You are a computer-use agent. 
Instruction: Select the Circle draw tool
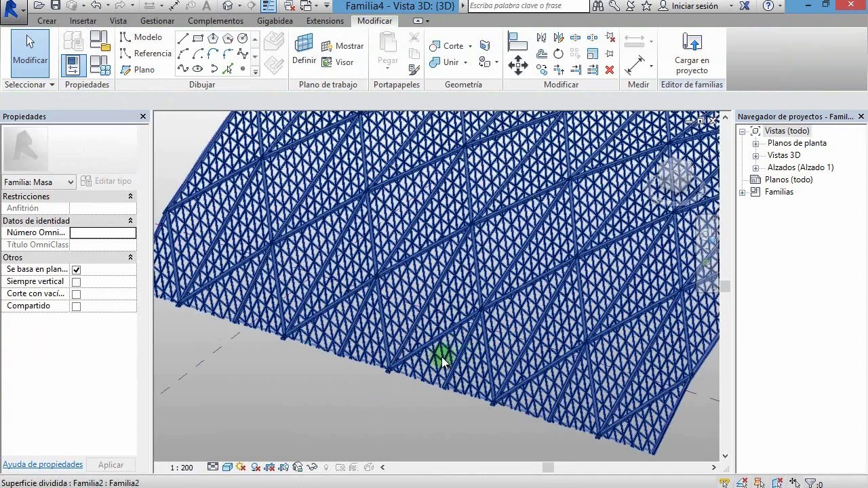(242, 39)
